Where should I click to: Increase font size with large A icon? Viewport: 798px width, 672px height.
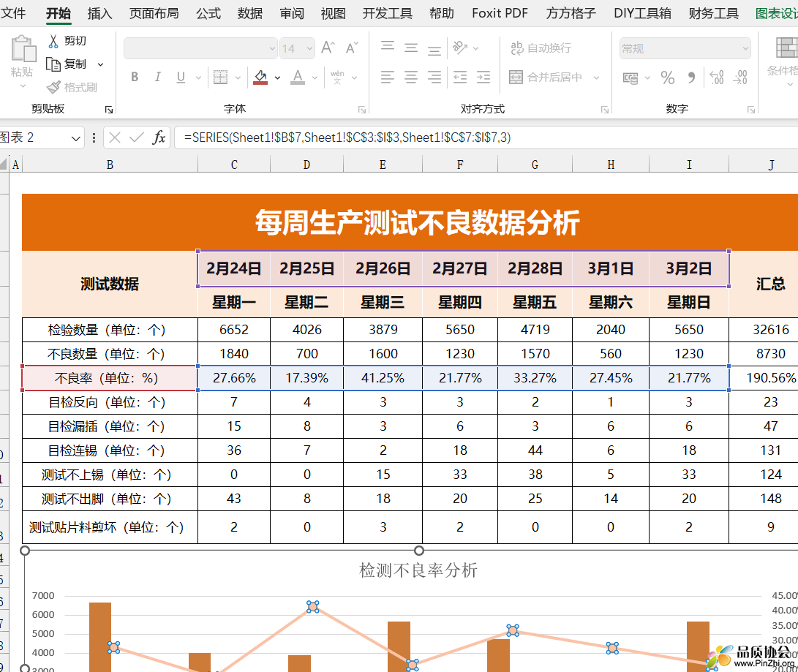coord(328,48)
